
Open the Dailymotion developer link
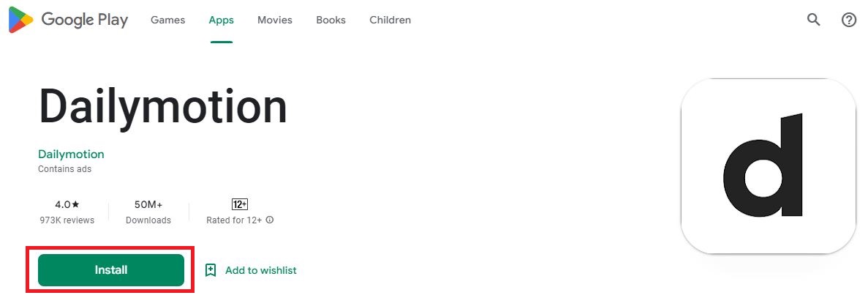click(71, 154)
